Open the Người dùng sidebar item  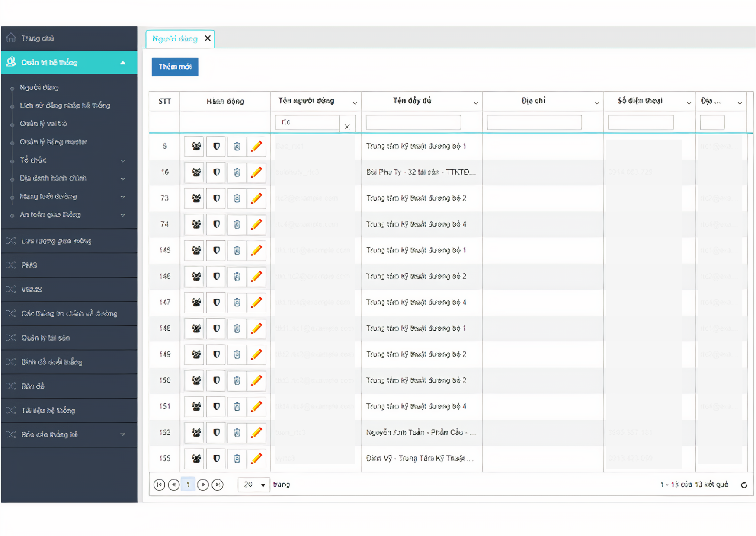[x=39, y=87]
